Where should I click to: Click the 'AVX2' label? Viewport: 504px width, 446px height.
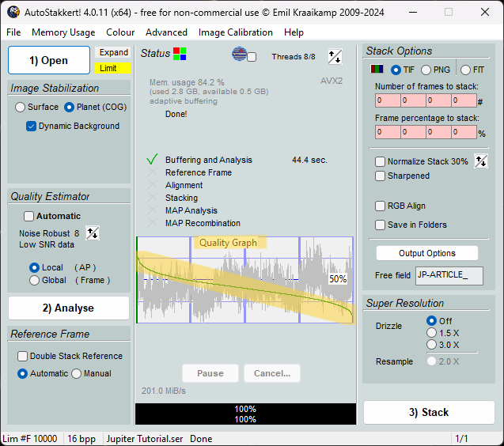coord(332,81)
